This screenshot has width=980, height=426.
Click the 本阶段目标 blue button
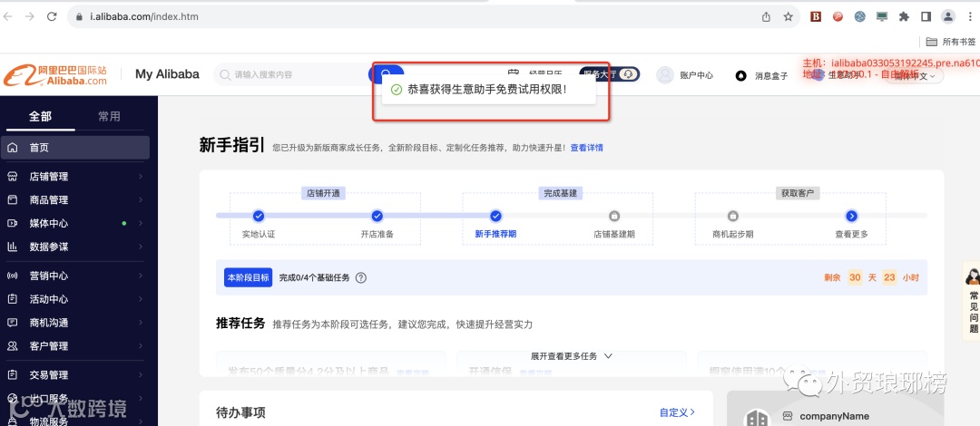pyautogui.click(x=248, y=278)
